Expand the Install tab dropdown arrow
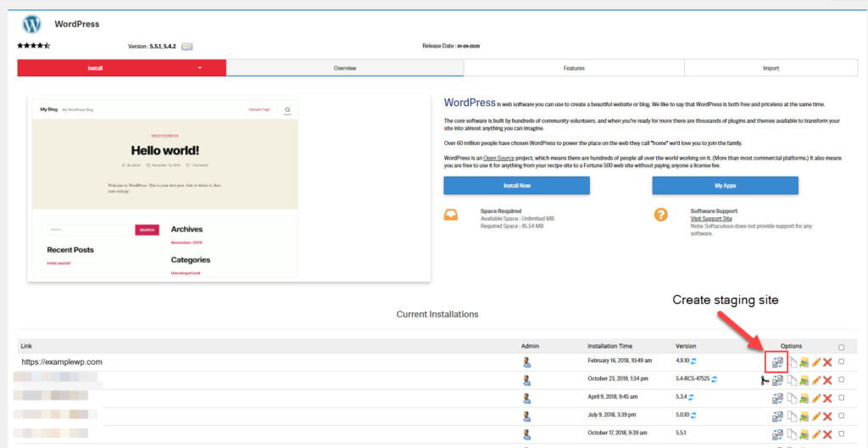 point(201,68)
